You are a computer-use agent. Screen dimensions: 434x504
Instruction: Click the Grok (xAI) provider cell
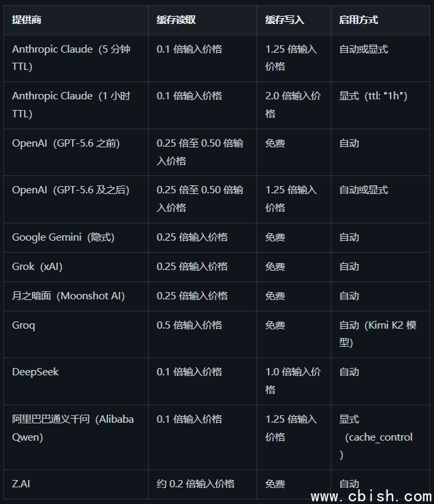point(75,267)
